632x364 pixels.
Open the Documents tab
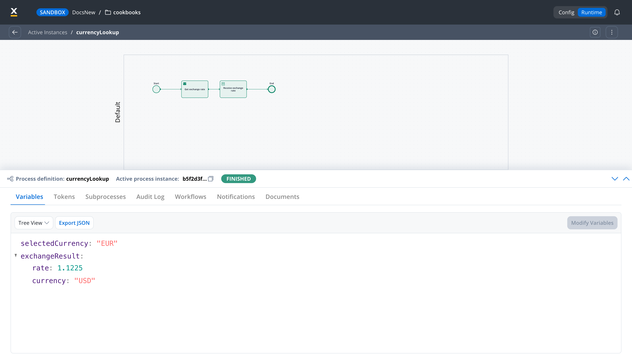pos(282,197)
